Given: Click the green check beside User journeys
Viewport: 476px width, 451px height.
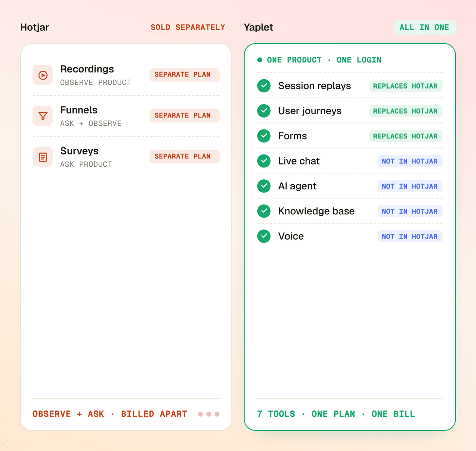Looking at the screenshot, I should click(264, 111).
